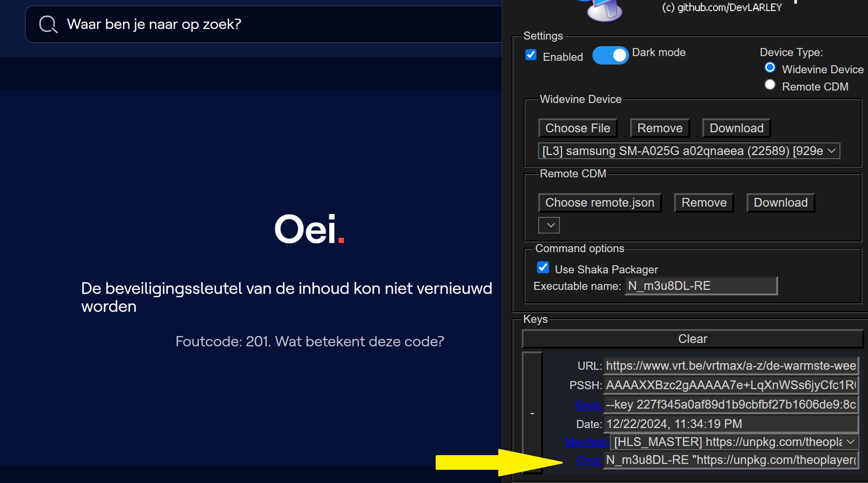
Task: Download the Widevine Device file
Action: point(736,128)
